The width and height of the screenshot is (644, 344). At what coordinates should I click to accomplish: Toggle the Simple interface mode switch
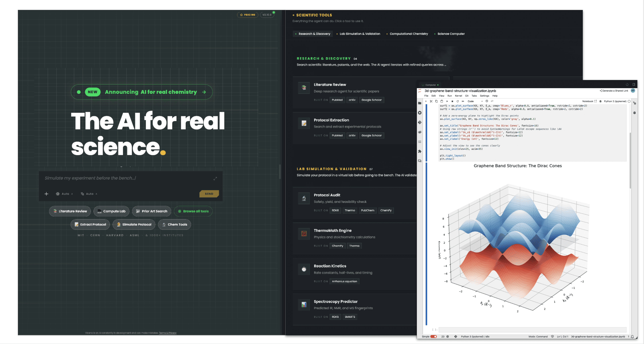434,336
